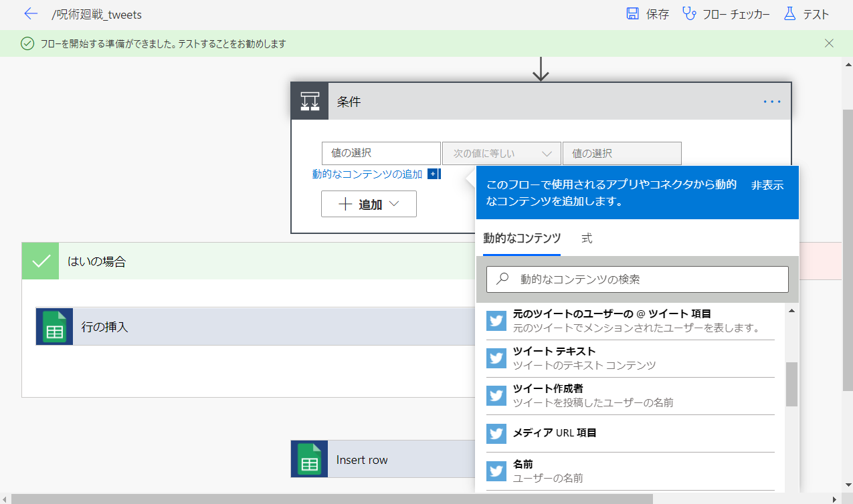Open the 次の値に等しい operator dropdown
The width and height of the screenshot is (853, 504).
click(x=501, y=153)
